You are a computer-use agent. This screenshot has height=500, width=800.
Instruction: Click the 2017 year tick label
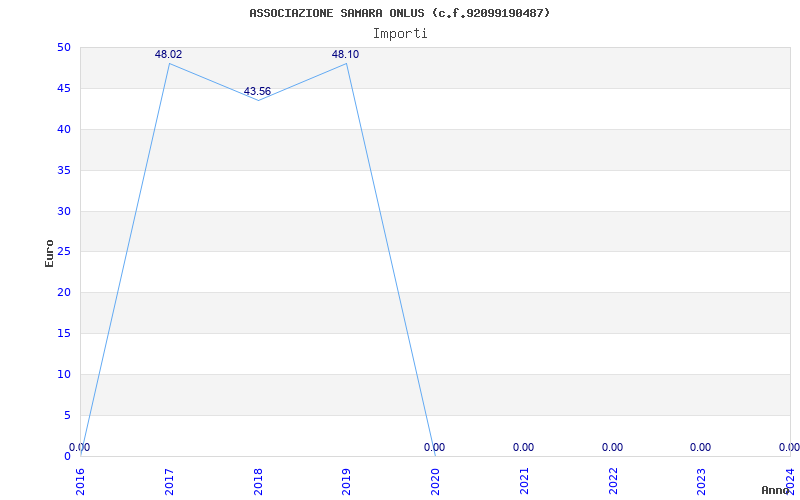[169, 482]
